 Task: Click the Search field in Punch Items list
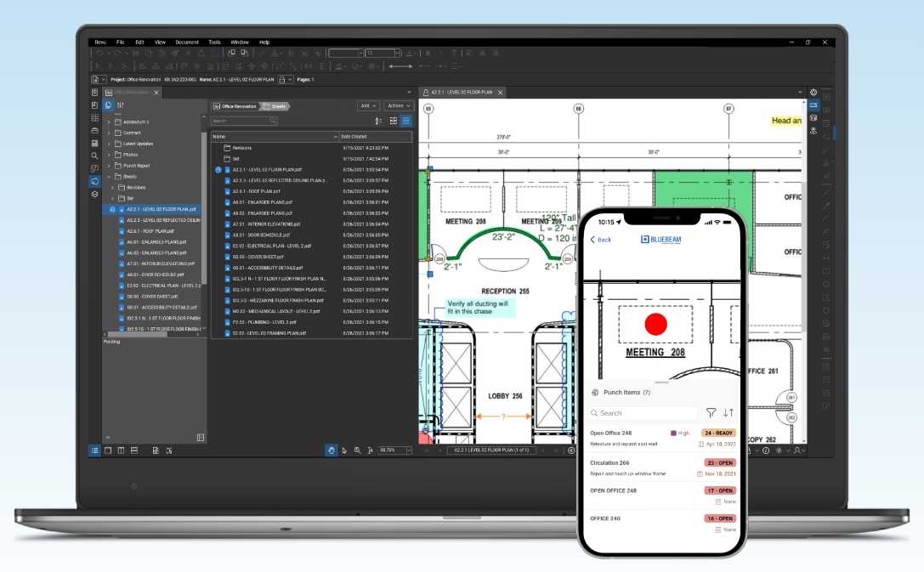(x=642, y=413)
